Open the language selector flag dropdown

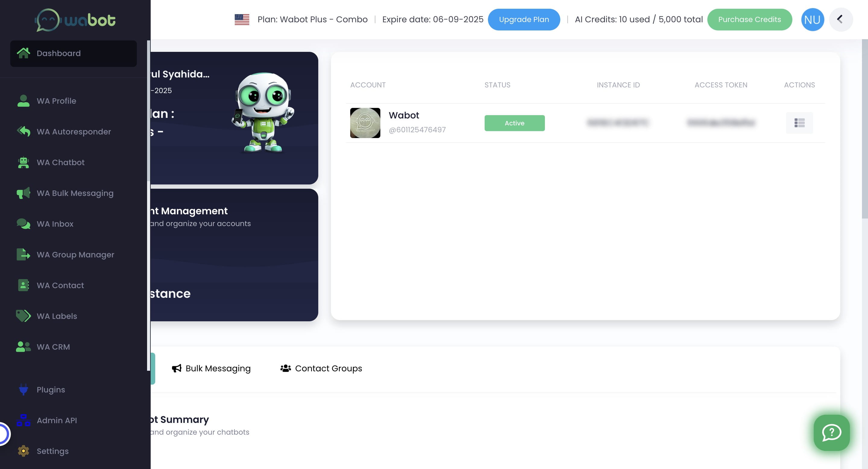pos(242,19)
